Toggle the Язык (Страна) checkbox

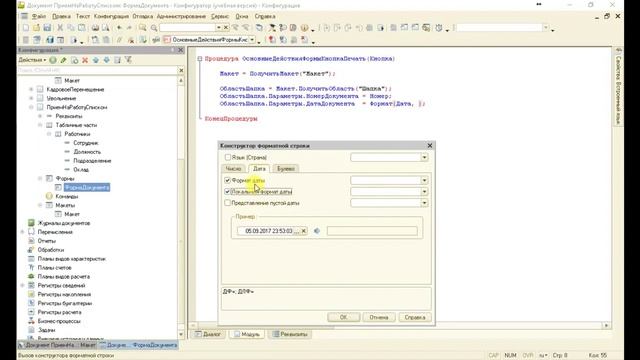pos(227,157)
